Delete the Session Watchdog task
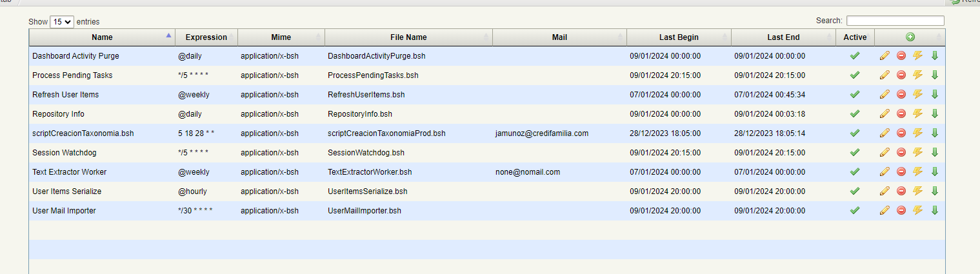This screenshot has height=274, width=980. click(x=901, y=153)
